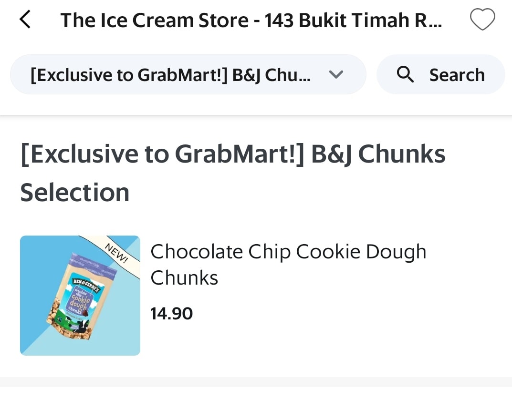Tap the NEW! ribbon on product image

(116, 253)
